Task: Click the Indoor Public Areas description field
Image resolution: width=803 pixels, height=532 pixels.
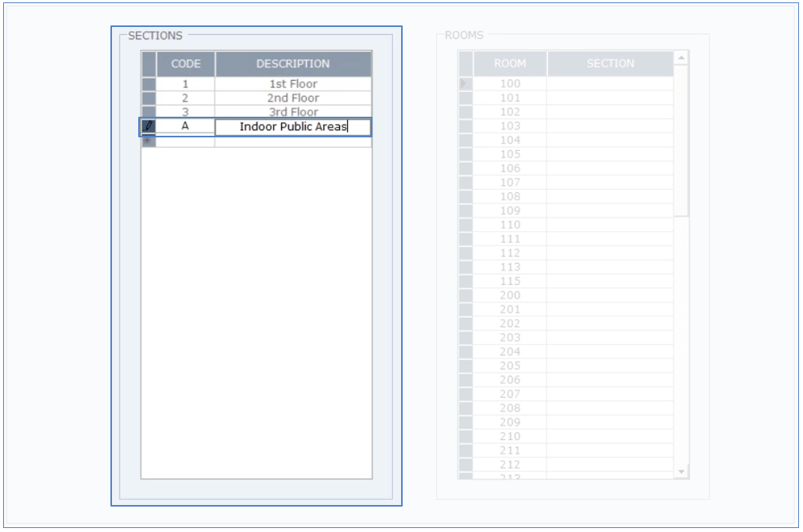Action: [x=292, y=127]
